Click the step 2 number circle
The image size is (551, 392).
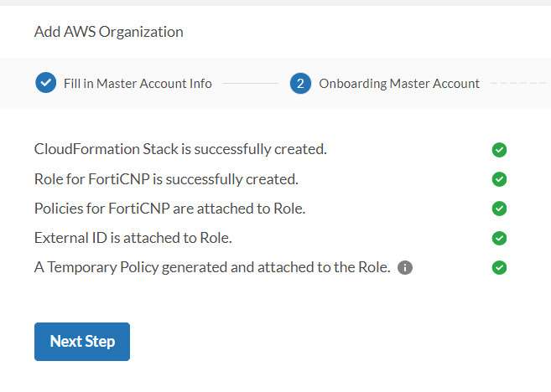click(x=300, y=83)
